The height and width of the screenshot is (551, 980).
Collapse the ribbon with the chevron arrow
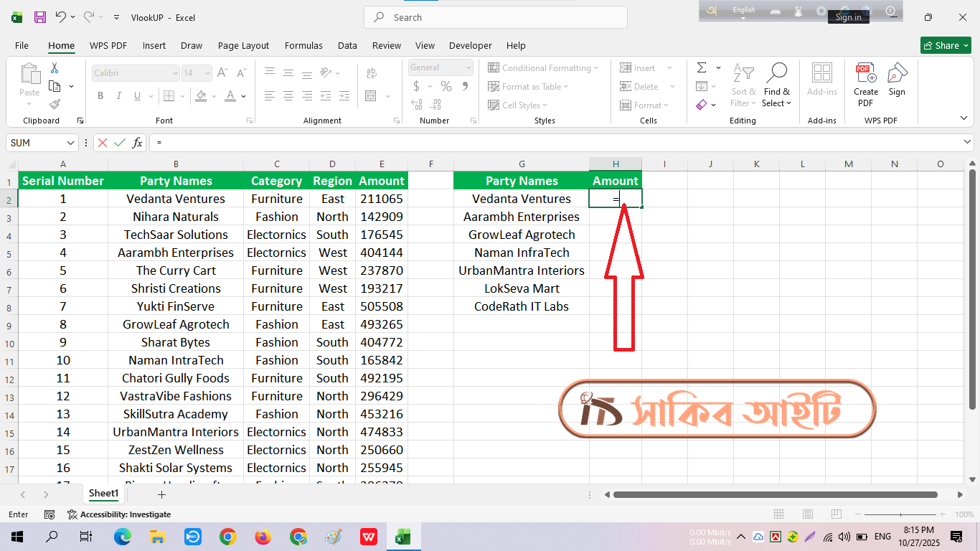(963, 118)
